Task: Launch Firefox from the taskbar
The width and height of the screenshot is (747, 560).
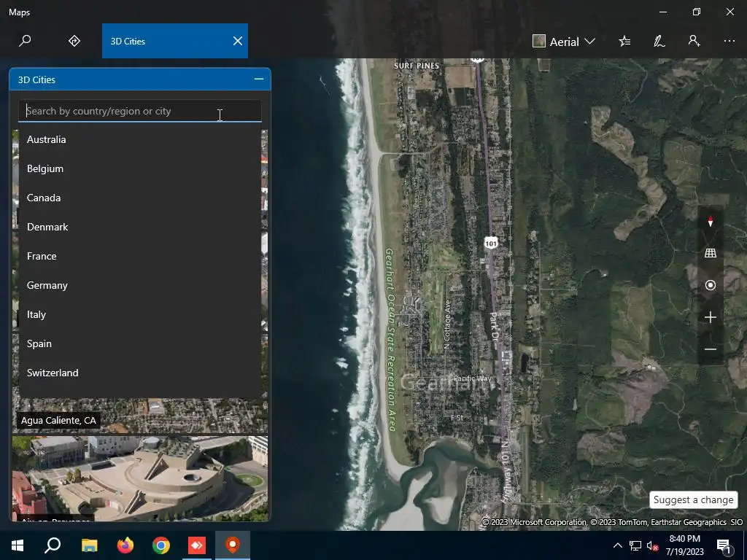Action: (125, 545)
